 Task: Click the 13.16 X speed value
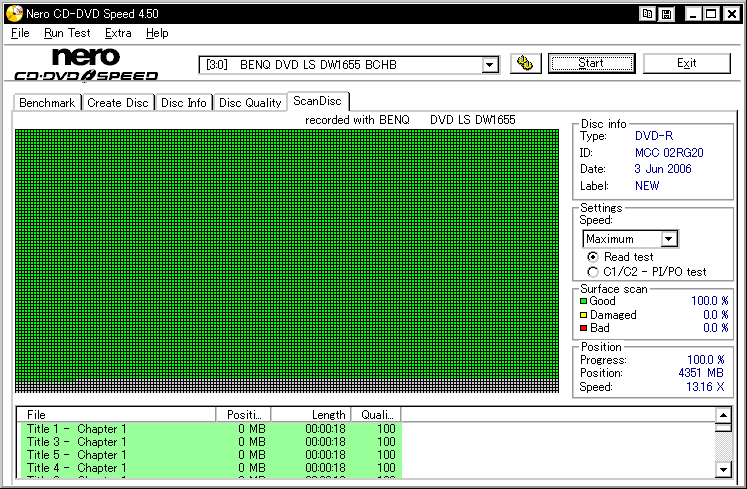coord(705,387)
